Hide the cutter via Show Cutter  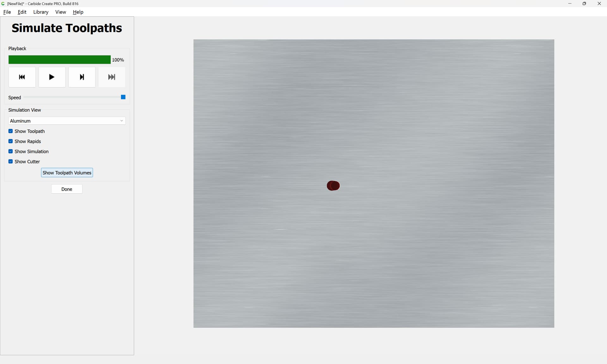[11, 161]
